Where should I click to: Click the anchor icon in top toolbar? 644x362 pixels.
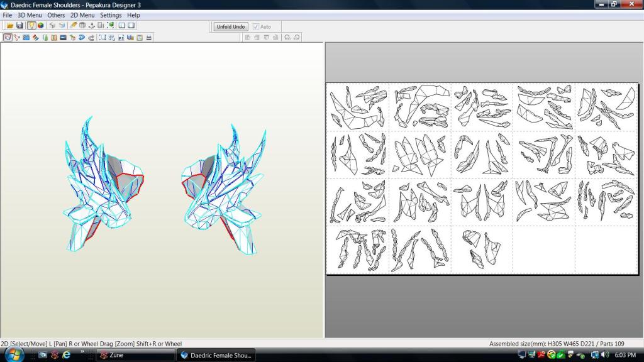[x=92, y=25]
